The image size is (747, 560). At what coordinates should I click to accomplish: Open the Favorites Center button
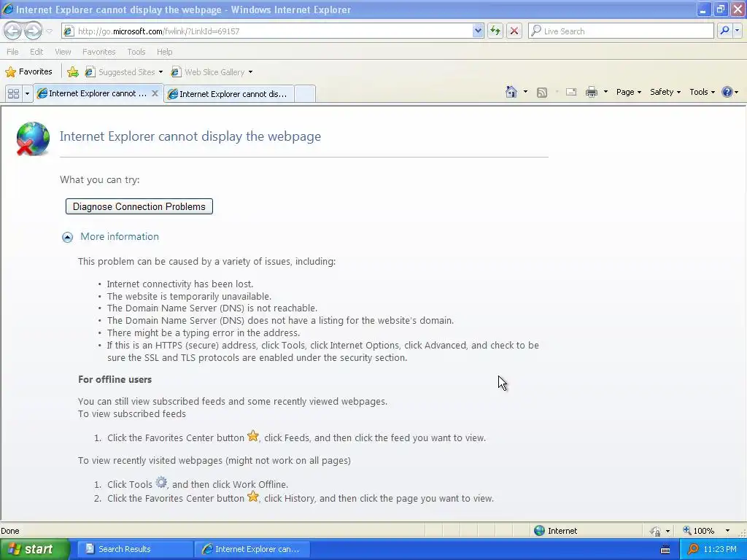pyautogui.click(x=28, y=72)
